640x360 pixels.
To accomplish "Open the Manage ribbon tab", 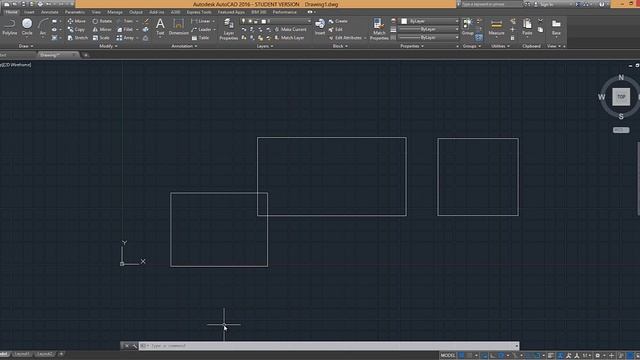I will tap(115, 12).
